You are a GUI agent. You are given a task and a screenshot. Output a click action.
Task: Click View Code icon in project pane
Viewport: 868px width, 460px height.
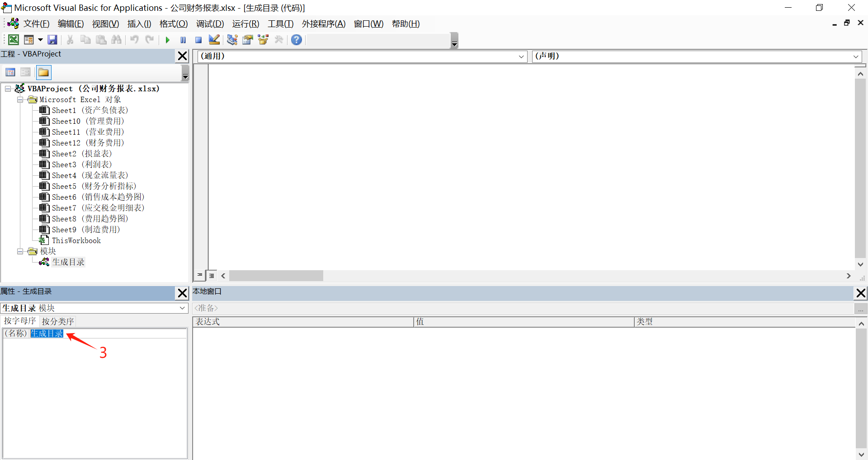(10, 72)
